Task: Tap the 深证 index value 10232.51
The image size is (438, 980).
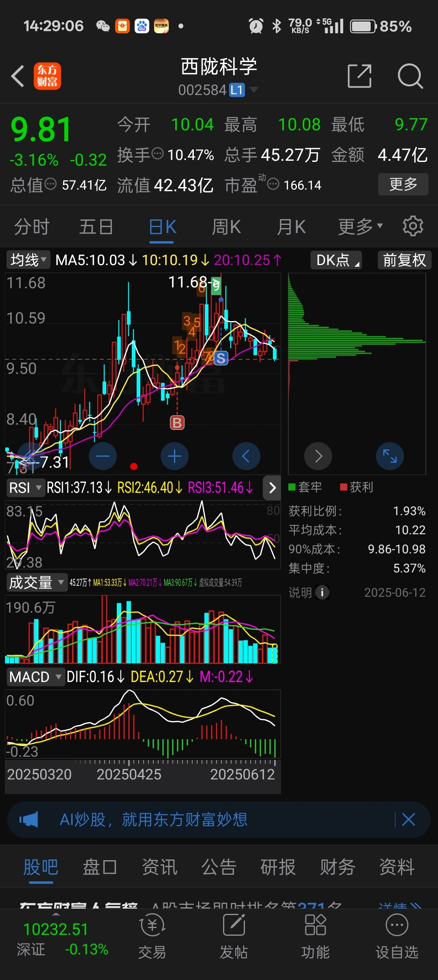Action: coord(56,929)
